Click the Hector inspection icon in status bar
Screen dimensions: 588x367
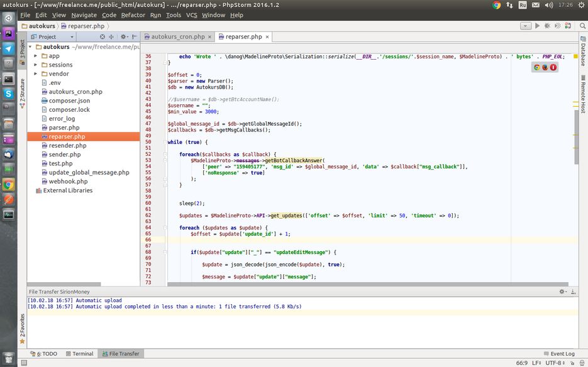pos(582,363)
